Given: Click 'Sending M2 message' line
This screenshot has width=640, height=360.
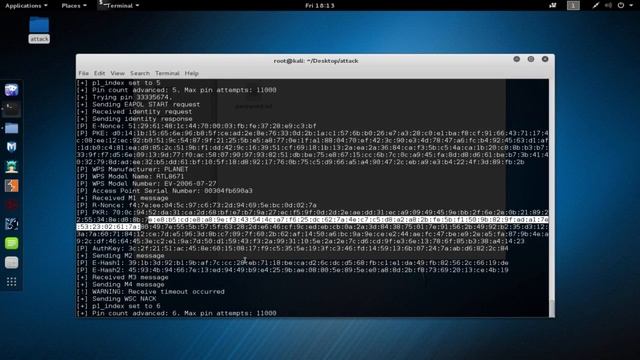Looking at the screenshot, I should [120, 256].
